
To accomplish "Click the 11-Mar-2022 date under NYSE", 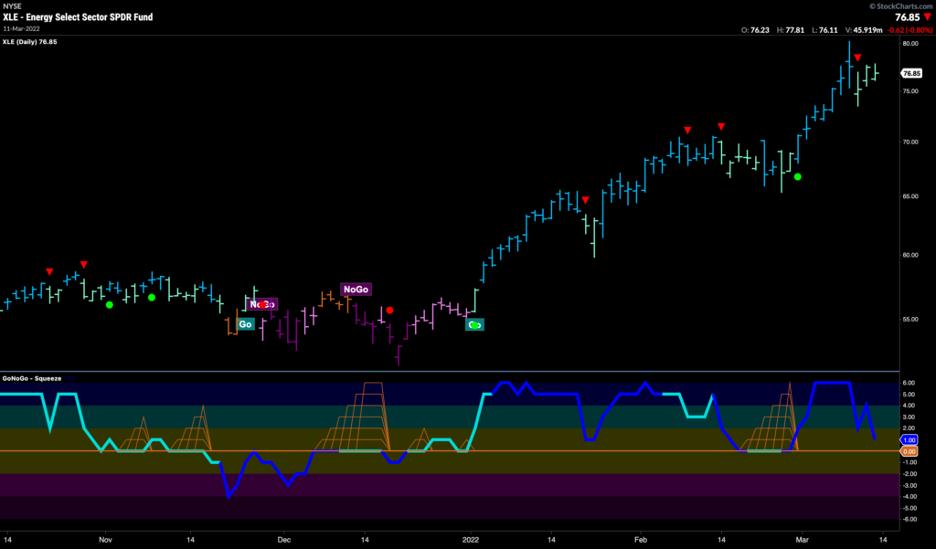I will pos(24,28).
